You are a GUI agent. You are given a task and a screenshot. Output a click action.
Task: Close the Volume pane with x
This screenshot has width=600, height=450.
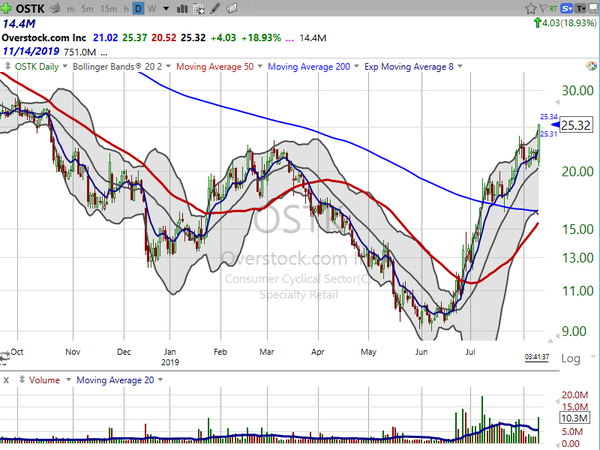click(x=6, y=380)
